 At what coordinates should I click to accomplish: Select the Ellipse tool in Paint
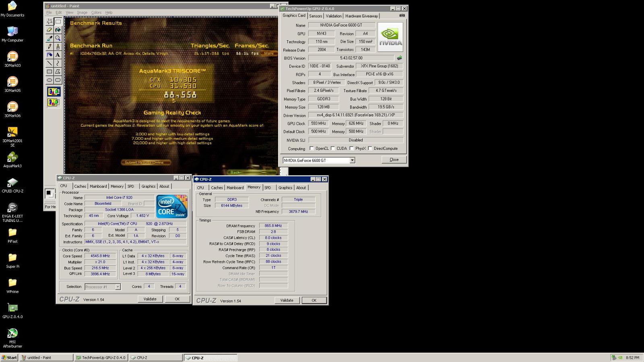click(50, 80)
